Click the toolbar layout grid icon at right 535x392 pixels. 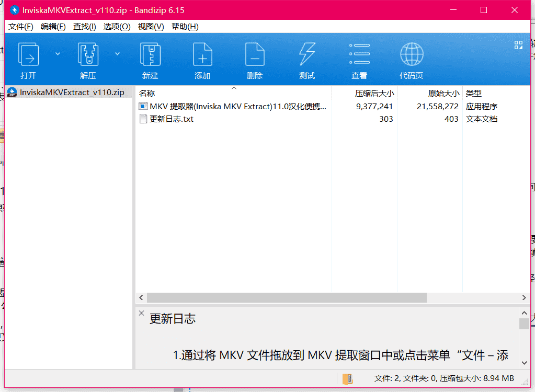[x=518, y=45]
